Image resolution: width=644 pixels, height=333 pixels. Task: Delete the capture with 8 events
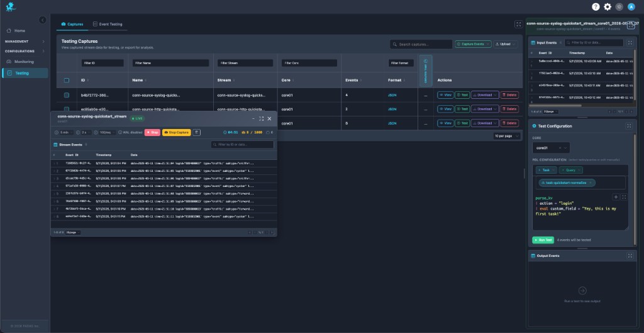(509, 123)
